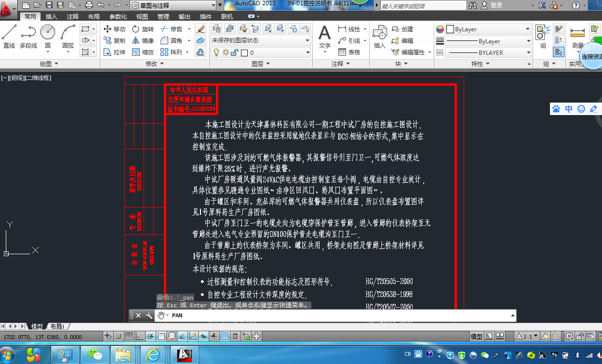
Task: Click the Rotate (旋转) tool
Action: pos(143,29)
